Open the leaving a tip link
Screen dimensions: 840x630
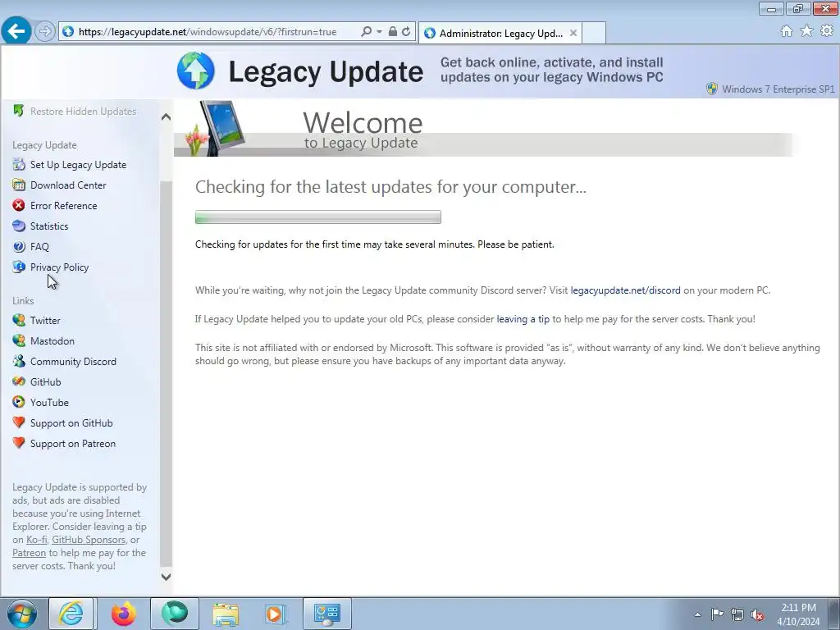pyautogui.click(x=523, y=319)
